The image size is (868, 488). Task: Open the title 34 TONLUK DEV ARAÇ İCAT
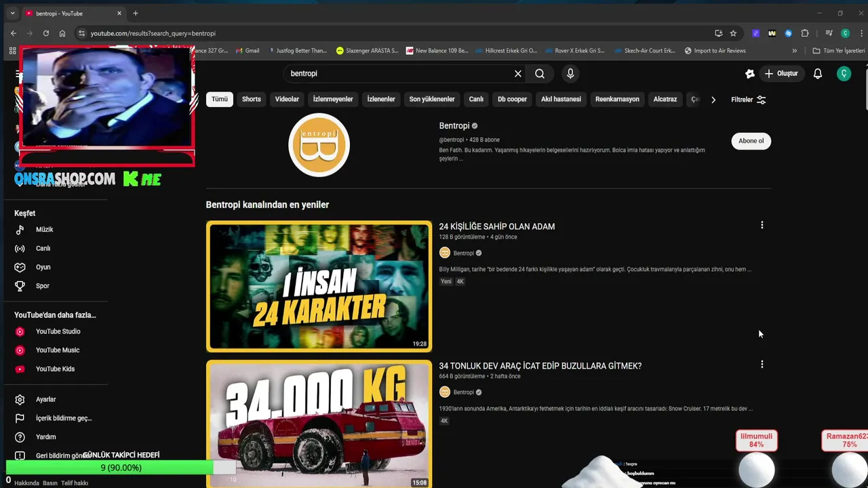click(540, 366)
